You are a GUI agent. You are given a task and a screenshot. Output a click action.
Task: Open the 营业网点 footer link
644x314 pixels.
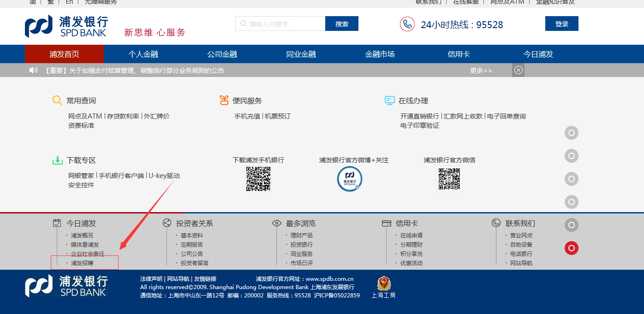[521, 235]
